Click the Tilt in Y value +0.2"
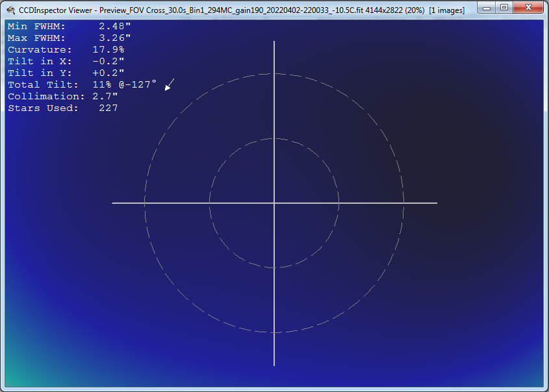This screenshot has height=392, width=549. click(109, 73)
